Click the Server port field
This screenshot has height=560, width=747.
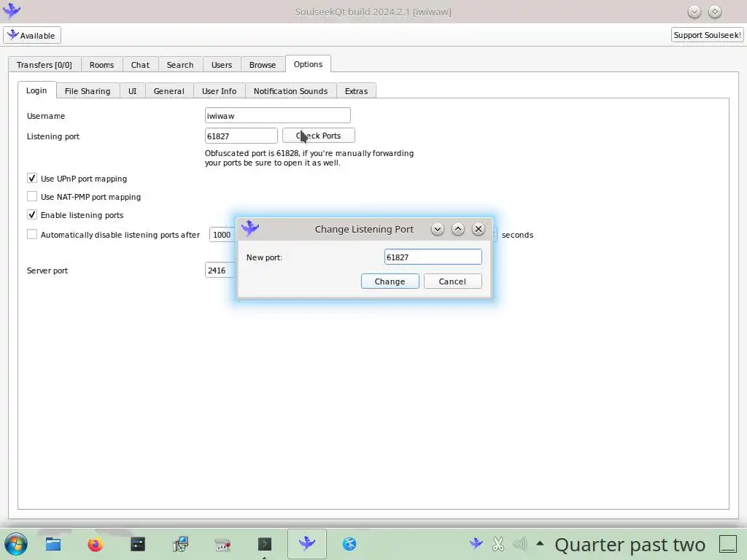[220, 271]
